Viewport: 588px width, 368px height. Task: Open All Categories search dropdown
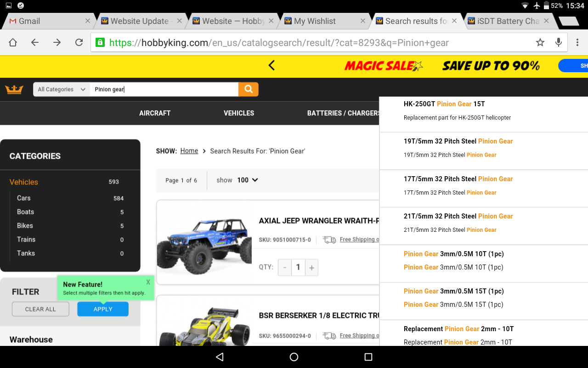pyautogui.click(x=62, y=89)
